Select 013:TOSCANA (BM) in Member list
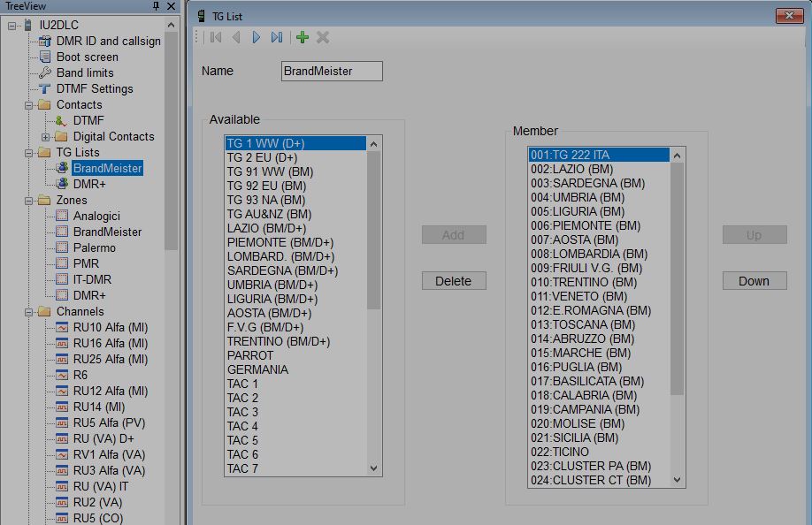The width and height of the screenshot is (812, 525). click(x=599, y=324)
